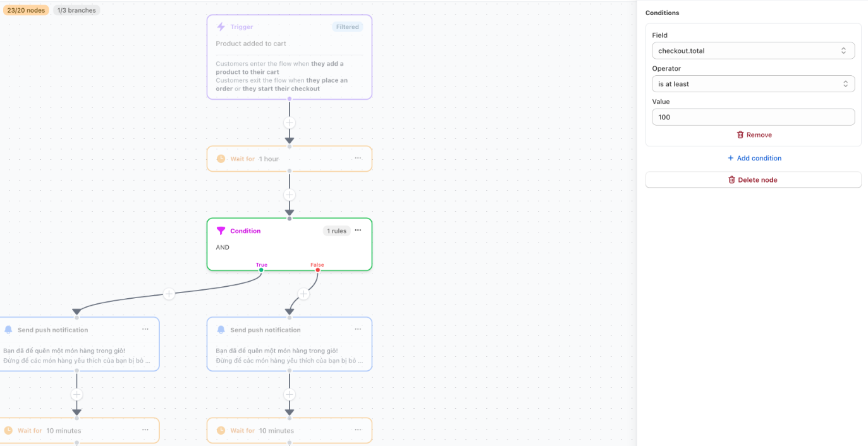
Task: Open the three-dot menu on True-branch 10 minutes wait
Action: [145, 430]
